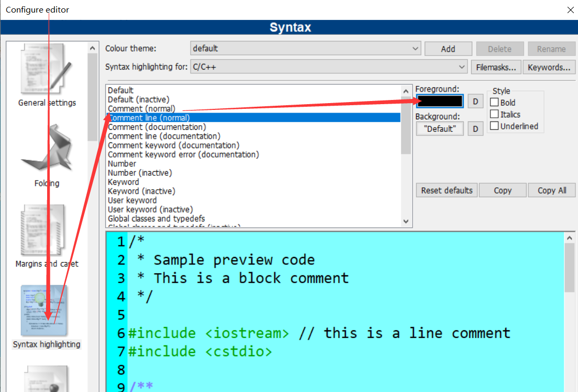This screenshot has width=578, height=392.
Task: Select Number (inactive) in the list
Action: (253, 173)
